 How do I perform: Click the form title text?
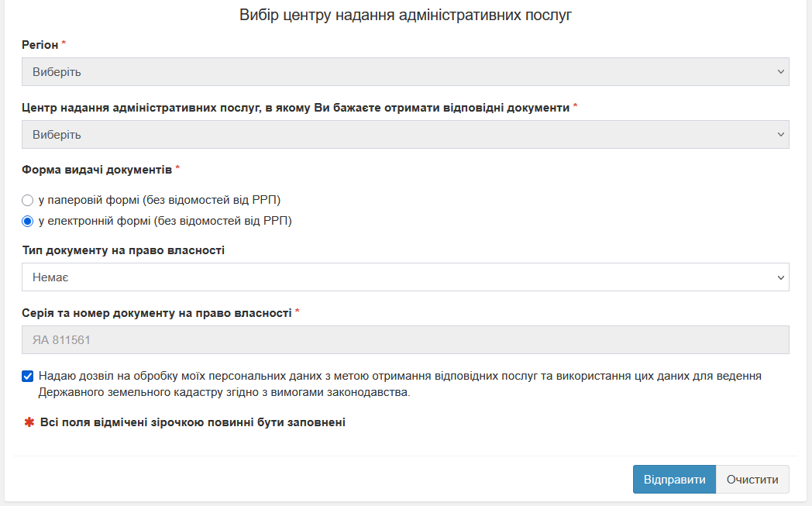click(406, 13)
